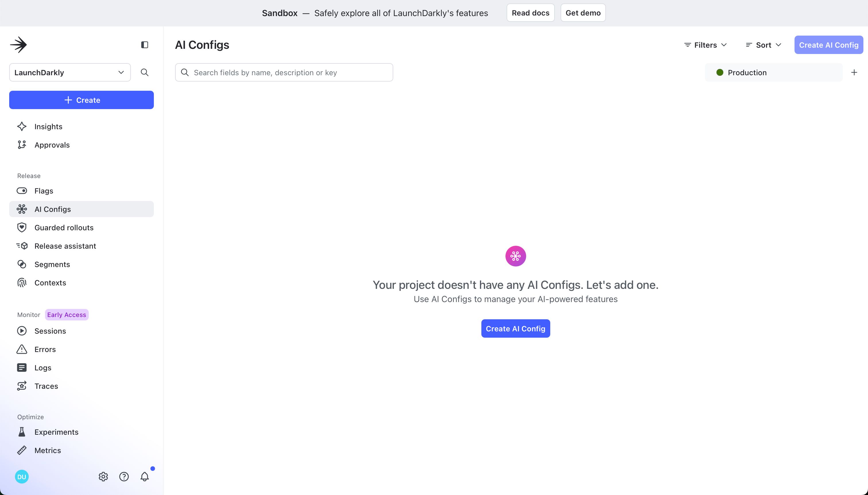The image size is (868, 495).
Task: Click the Early Access badge
Action: click(67, 314)
